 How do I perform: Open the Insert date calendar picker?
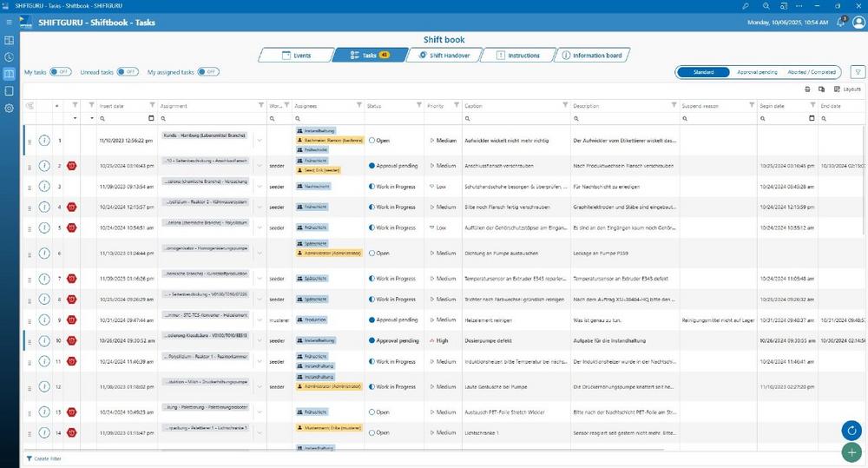[152, 118]
